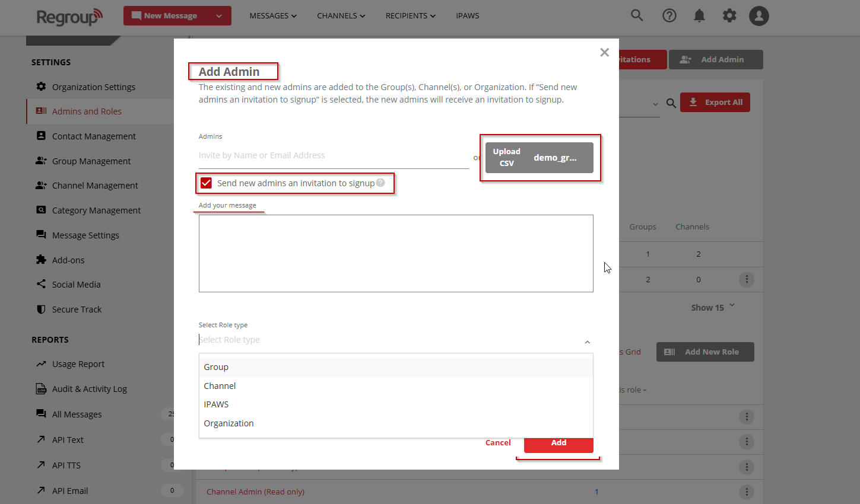This screenshot has height=504, width=860.
Task: Click the Audit & Activity Log icon
Action: (41, 389)
